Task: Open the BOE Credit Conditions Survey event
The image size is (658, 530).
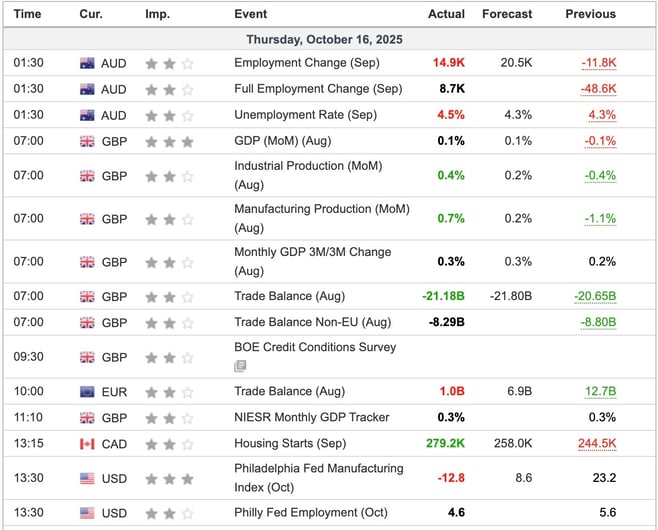Action: click(x=314, y=348)
